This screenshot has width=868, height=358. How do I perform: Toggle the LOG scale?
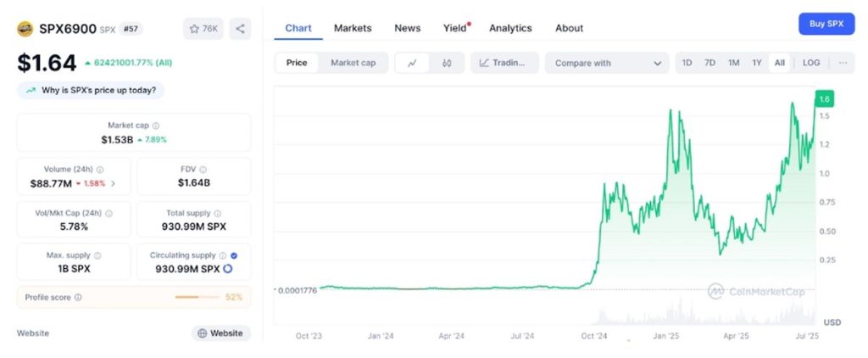(x=811, y=63)
